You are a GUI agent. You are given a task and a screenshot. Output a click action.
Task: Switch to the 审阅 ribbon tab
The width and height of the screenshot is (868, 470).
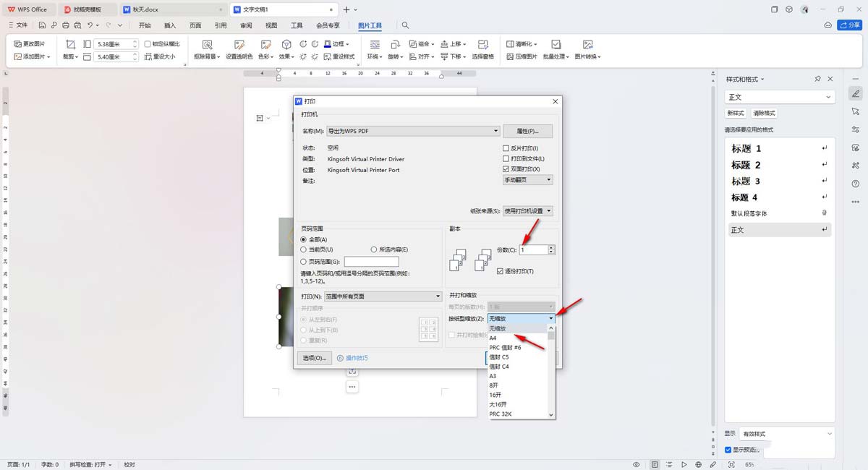(246, 25)
